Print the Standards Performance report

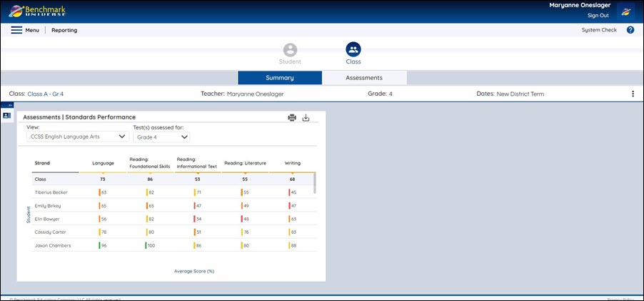(292, 118)
